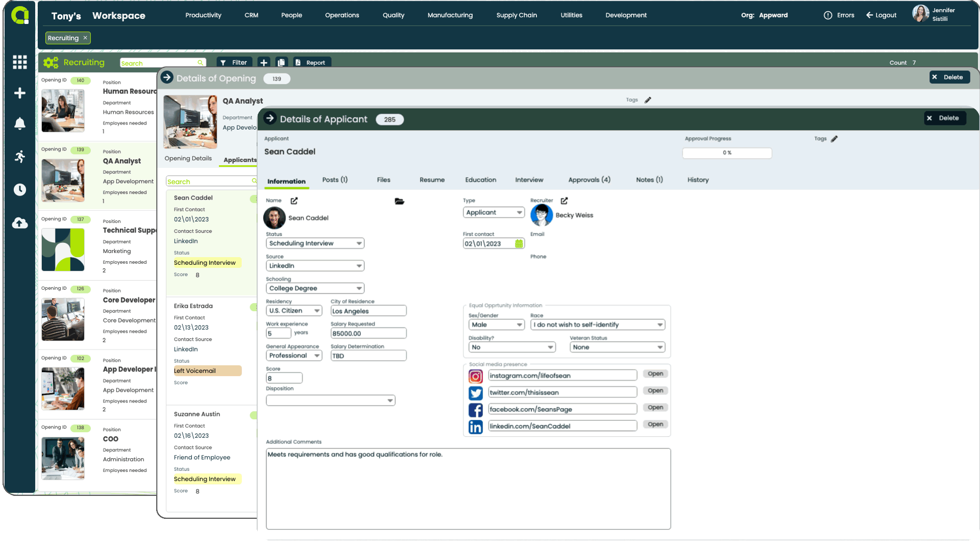Open notifications bell in sidebar
This screenshot has height=551, width=980.
(x=20, y=123)
